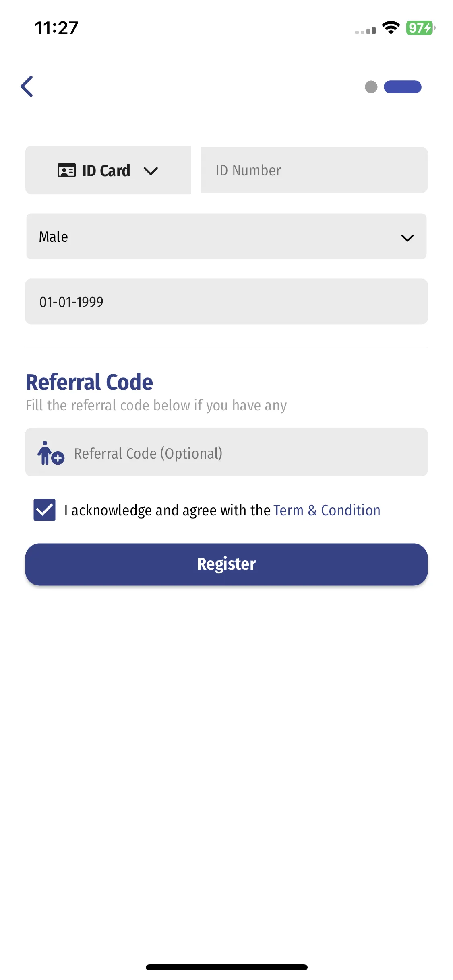Click the gender dropdown chevron arrow

click(x=407, y=238)
